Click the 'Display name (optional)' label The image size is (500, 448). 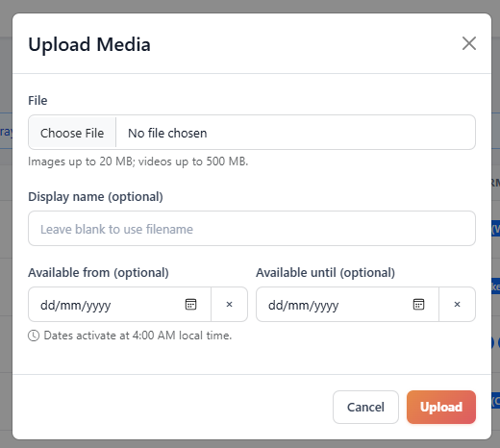pyautogui.click(x=95, y=197)
